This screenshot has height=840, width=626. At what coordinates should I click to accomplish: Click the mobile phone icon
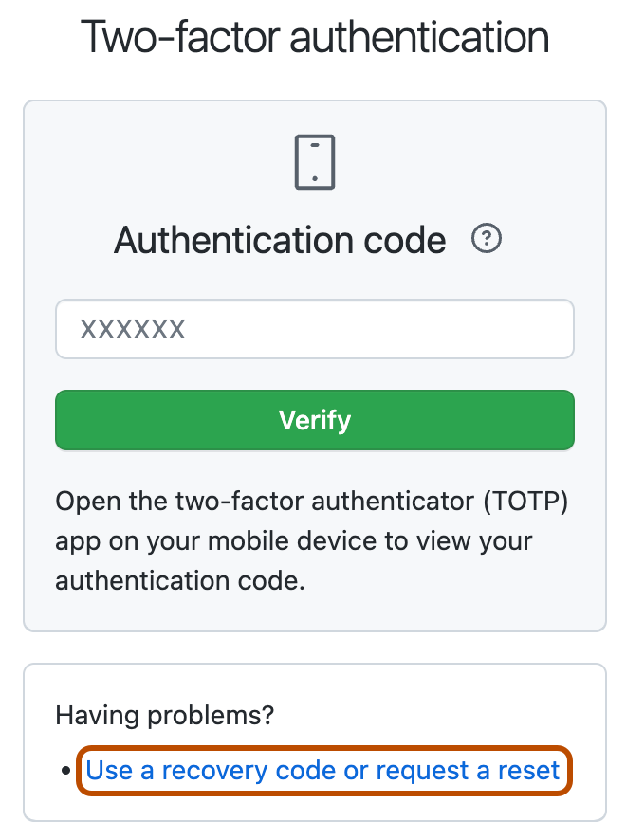tap(315, 162)
